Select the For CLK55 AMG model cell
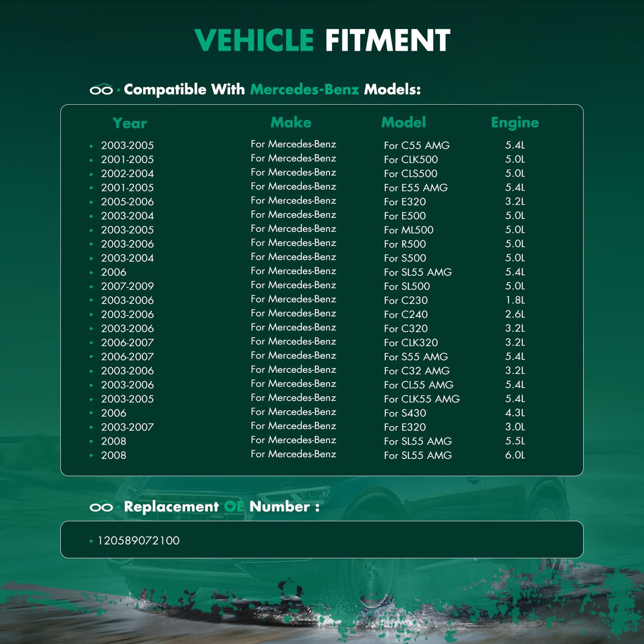 (x=422, y=399)
